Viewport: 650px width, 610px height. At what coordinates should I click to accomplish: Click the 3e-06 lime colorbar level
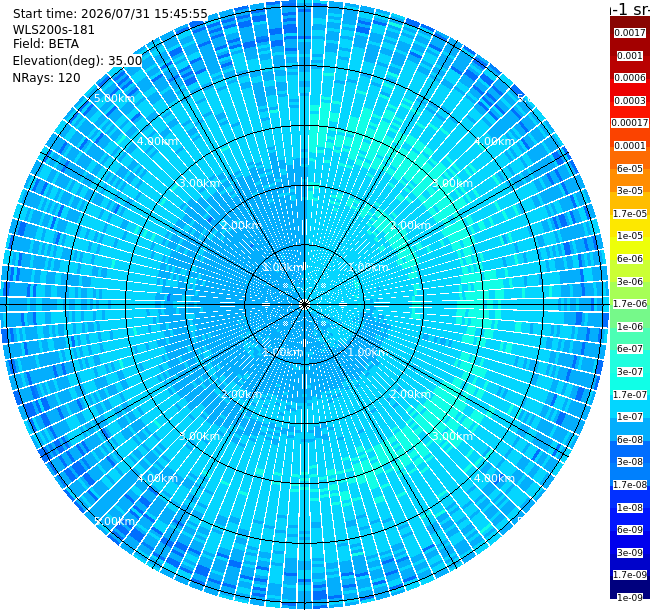click(630, 282)
